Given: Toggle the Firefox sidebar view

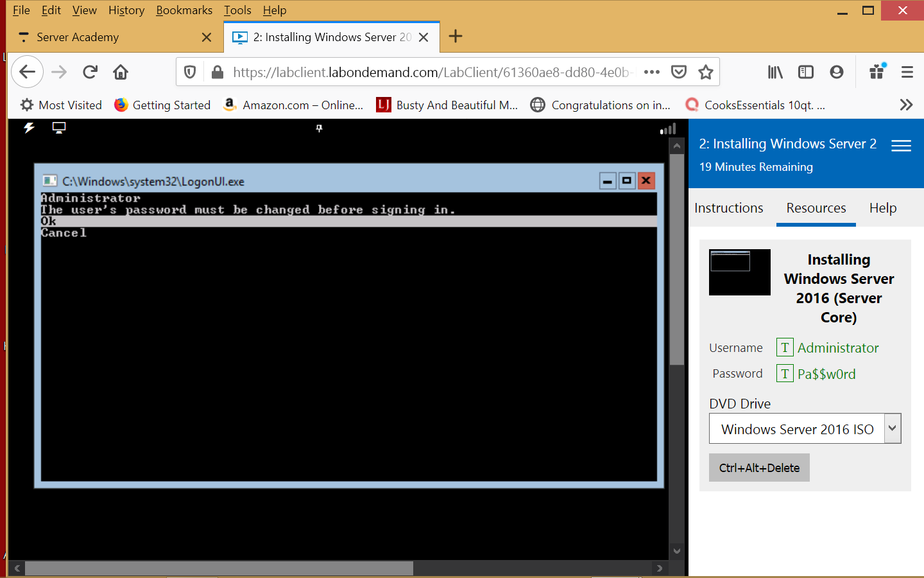Looking at the screenshot, I should [805, 72].
